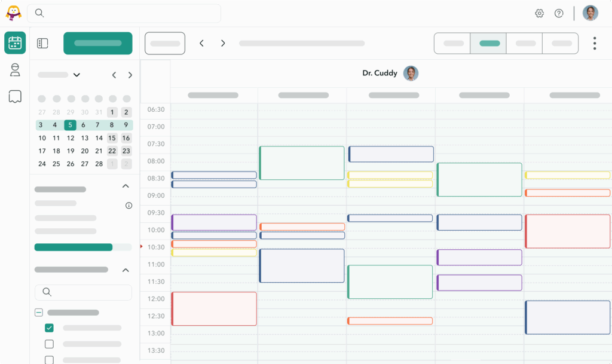Open the settings gear icon

[539, 13]
